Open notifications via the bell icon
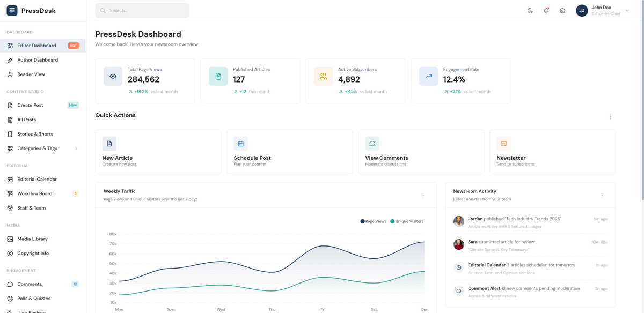The height and width of the screenshot is (313, 644). pos(546,10)
